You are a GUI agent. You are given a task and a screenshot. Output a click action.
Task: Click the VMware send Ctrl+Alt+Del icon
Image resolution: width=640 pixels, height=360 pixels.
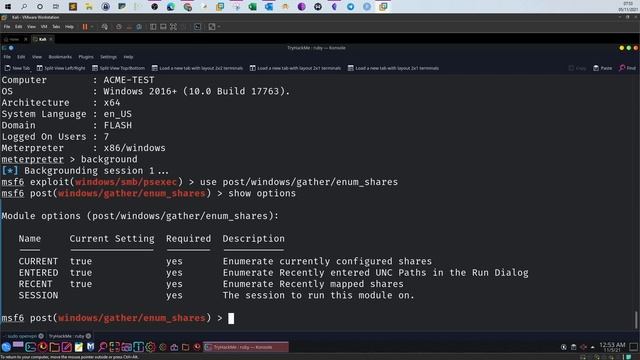pyautogui.click(x=105, y=27)
